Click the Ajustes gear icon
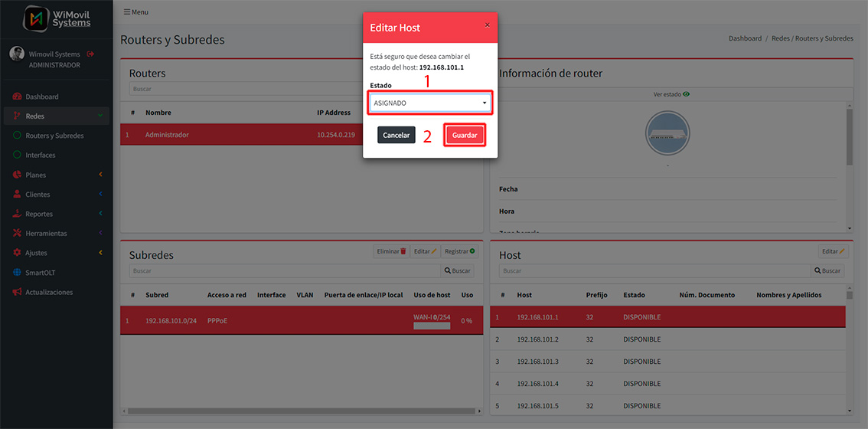The height and width of the screenshot is (429, 868). tap(17, 253)
